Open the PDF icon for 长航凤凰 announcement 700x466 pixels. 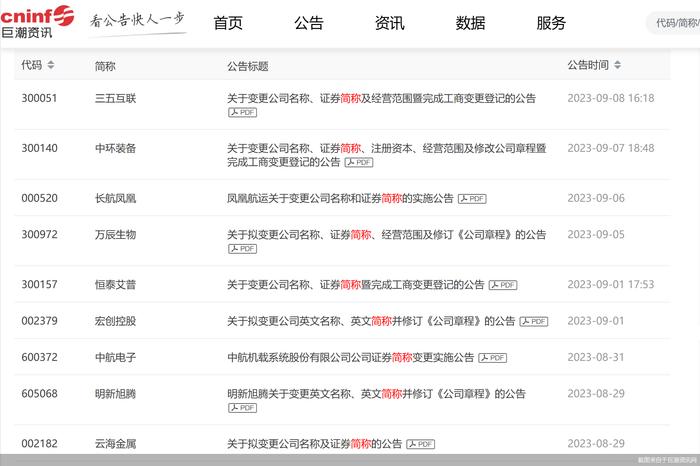pos(472,199)
